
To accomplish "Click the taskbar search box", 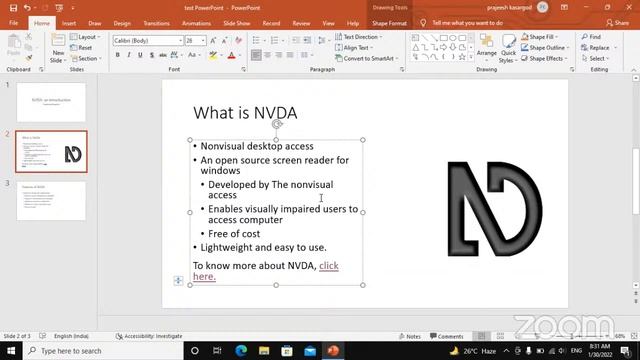I will click(103, 351).
